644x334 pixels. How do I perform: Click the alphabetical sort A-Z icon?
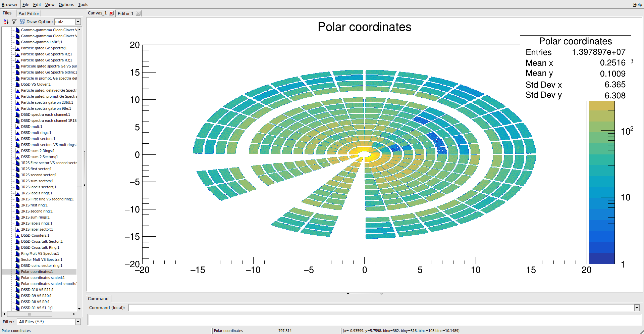[6, 22]
